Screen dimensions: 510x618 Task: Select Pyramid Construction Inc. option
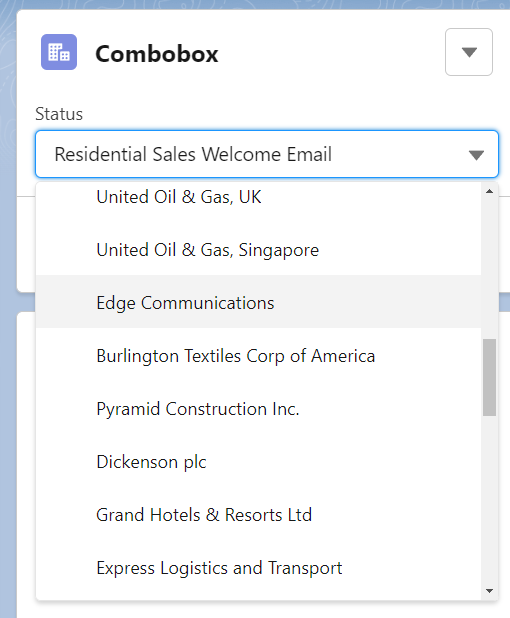click(x=259, y=408)
